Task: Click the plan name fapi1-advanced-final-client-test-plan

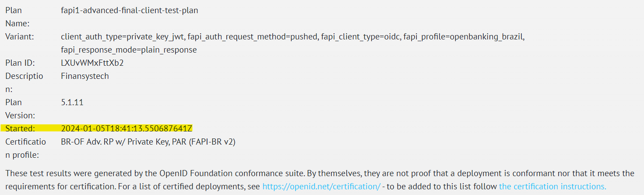Action: [129, 10]
